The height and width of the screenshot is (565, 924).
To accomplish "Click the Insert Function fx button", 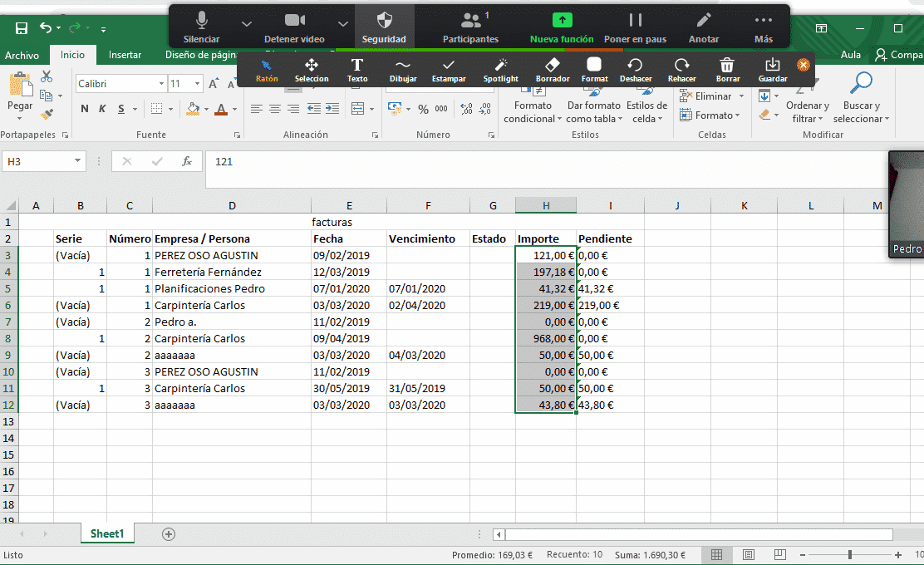I will click(x=187, y=161).
